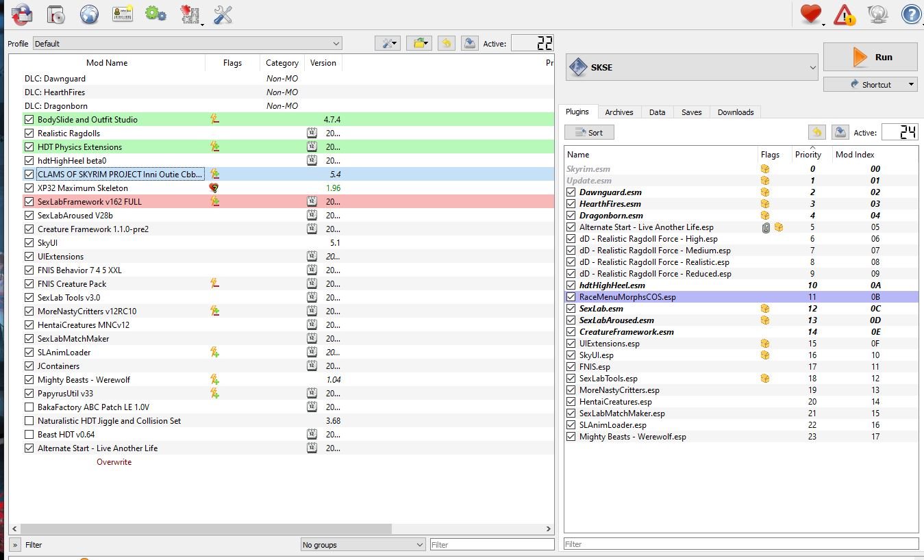Viewport: 924px width, 560px height.
Task: Expand the filter panel with the arrow button
Action: point(15,545)
